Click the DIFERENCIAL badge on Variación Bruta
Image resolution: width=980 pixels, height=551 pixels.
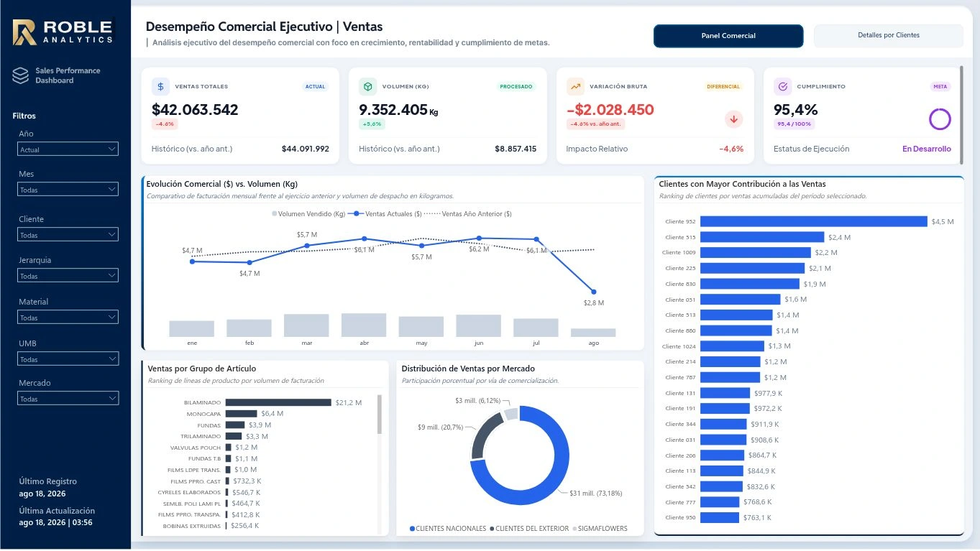coord(723,86)
